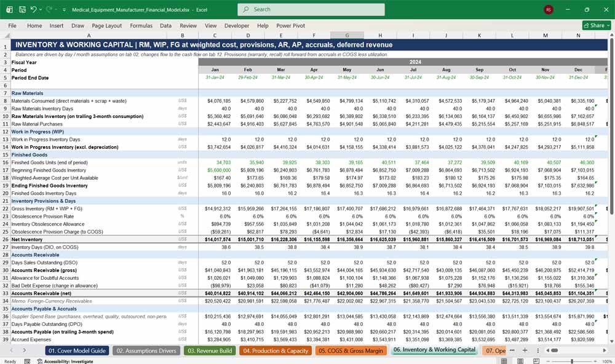Open the Page Layout ribbon tab

pos(106,25)
